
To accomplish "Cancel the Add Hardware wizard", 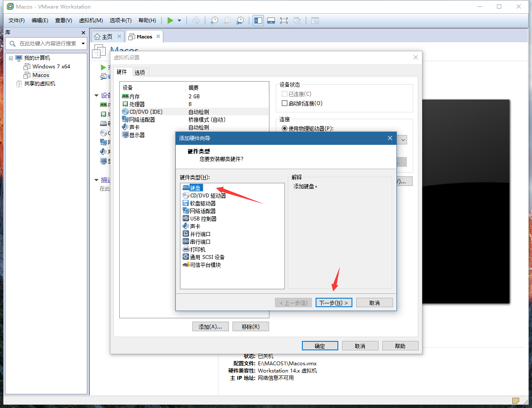I will click(x=374, y=302).
